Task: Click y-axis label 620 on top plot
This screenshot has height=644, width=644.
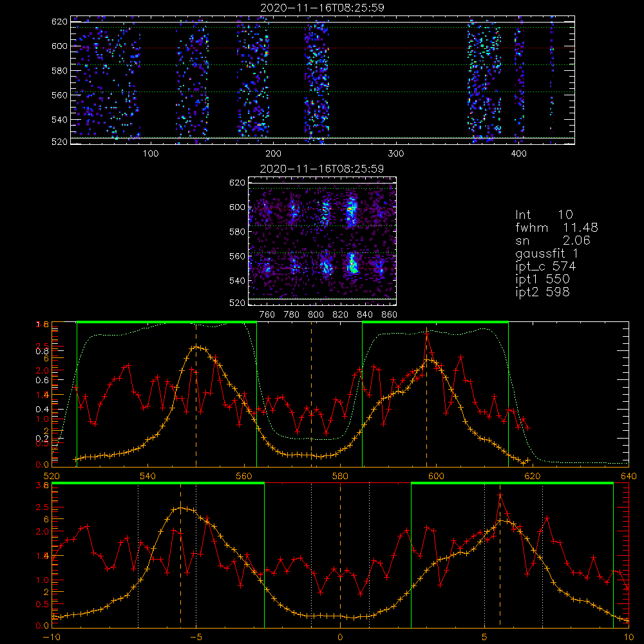Action: point(59,21)
